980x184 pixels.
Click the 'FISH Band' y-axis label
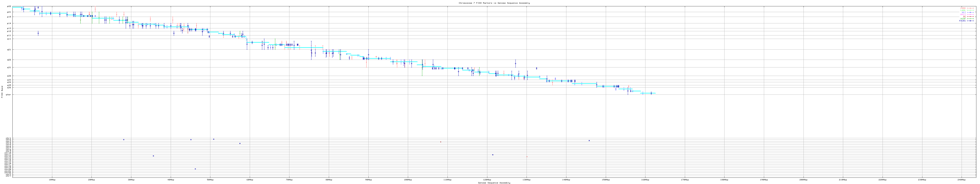[x=2, y=91]
